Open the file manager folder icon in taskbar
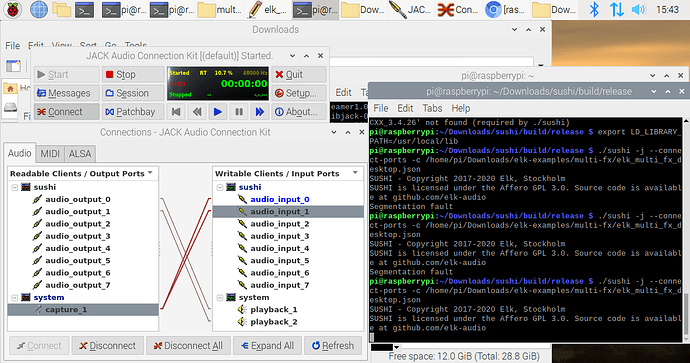 click(x=61, y=9)
